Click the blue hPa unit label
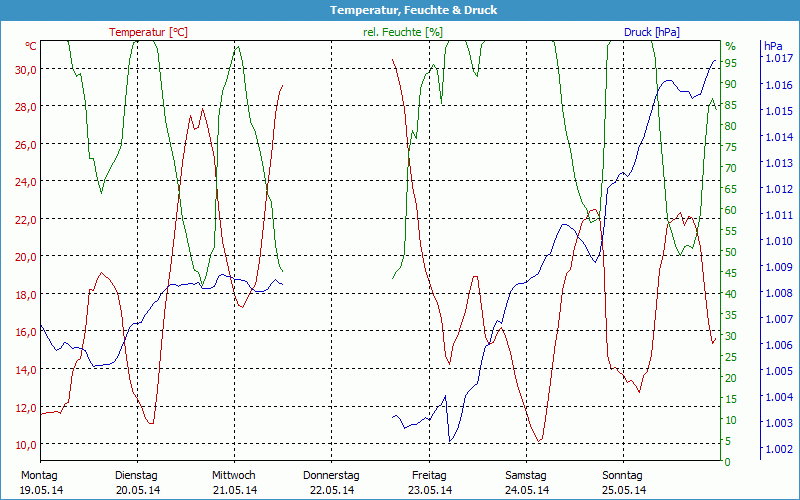800x500 pixels. [x=773, y=46]
